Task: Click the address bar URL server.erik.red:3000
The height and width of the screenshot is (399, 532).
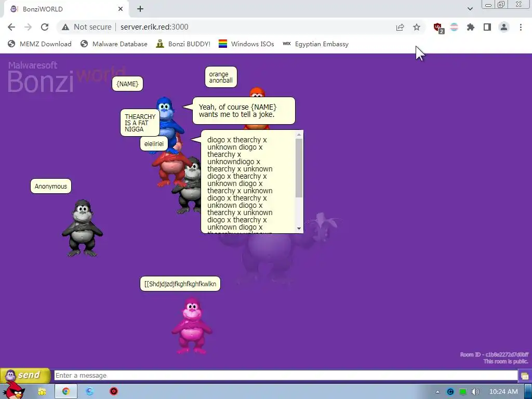Action: click(x=154, y=27)
